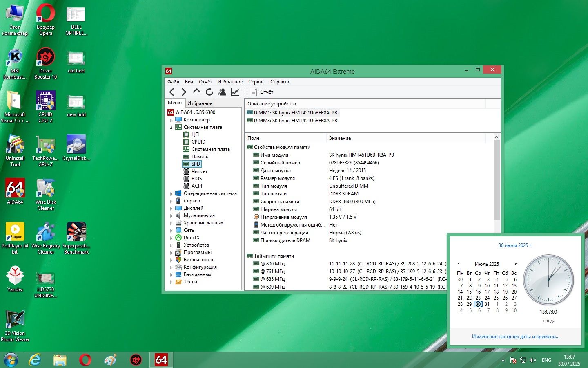Select DIMM3: SK hynix device row
This screenshot has height=368, width=588.
(x=292, y=121)
